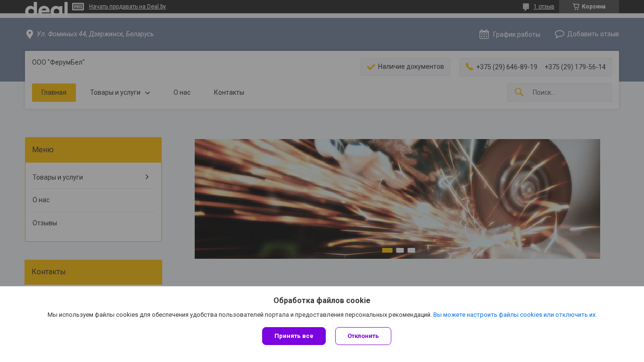Viewport: 644px width, 362px height.
Task: Go to О нас in top navigation
Action: point(182,92)
